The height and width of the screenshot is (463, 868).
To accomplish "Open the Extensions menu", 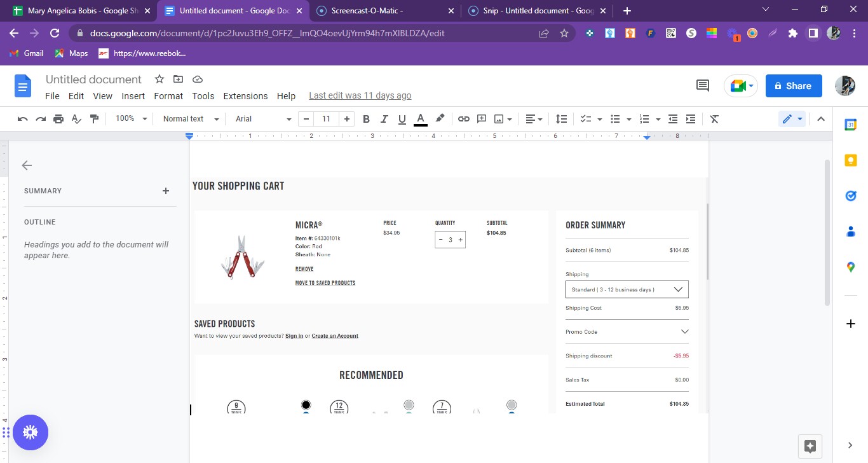I will tap(245, 96).
